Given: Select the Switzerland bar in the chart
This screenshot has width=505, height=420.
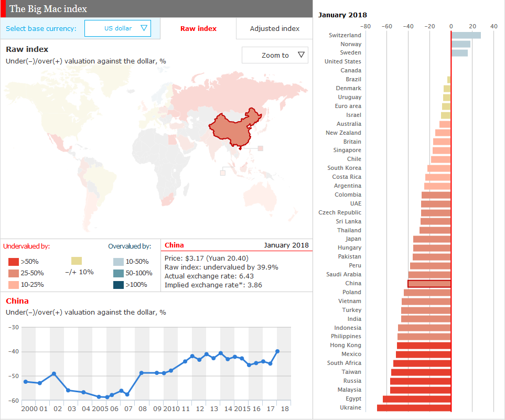Looking at the screenshot, I should [x=466, y=35].
